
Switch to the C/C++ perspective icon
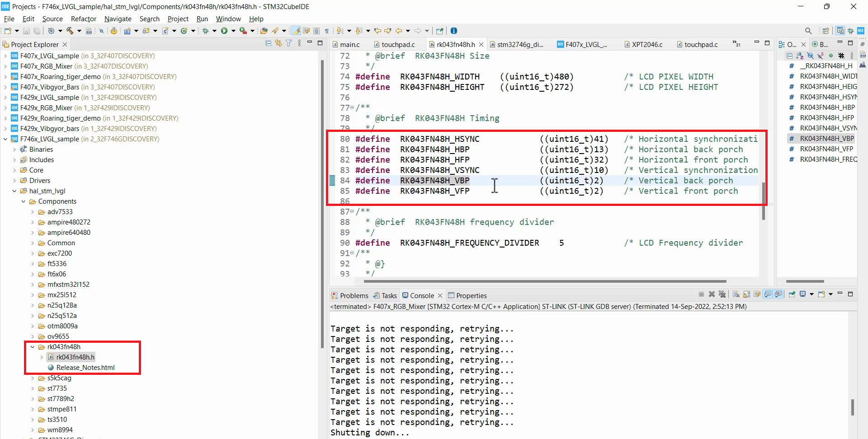coord(840,31)
